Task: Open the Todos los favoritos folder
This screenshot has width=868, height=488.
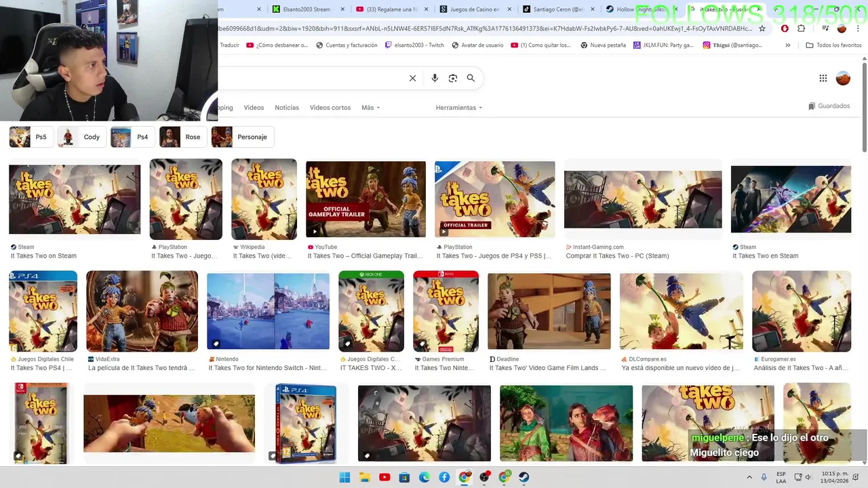Action: pos(833,45)
